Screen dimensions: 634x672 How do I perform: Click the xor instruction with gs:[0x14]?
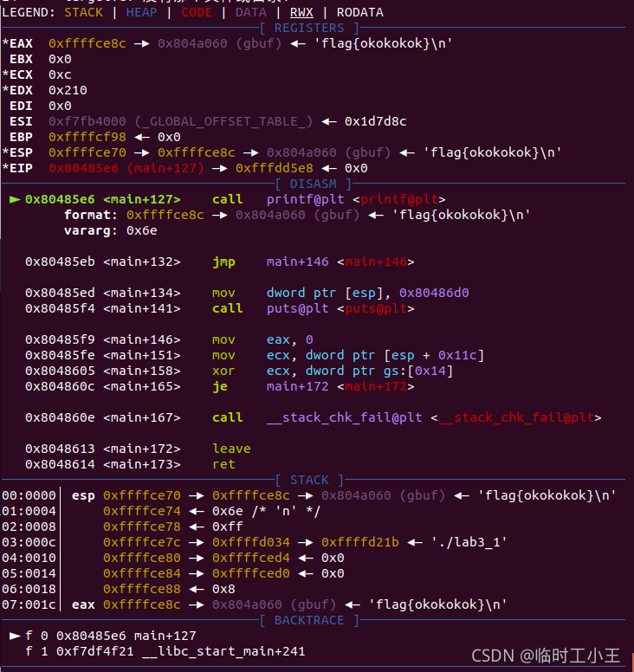333,372
